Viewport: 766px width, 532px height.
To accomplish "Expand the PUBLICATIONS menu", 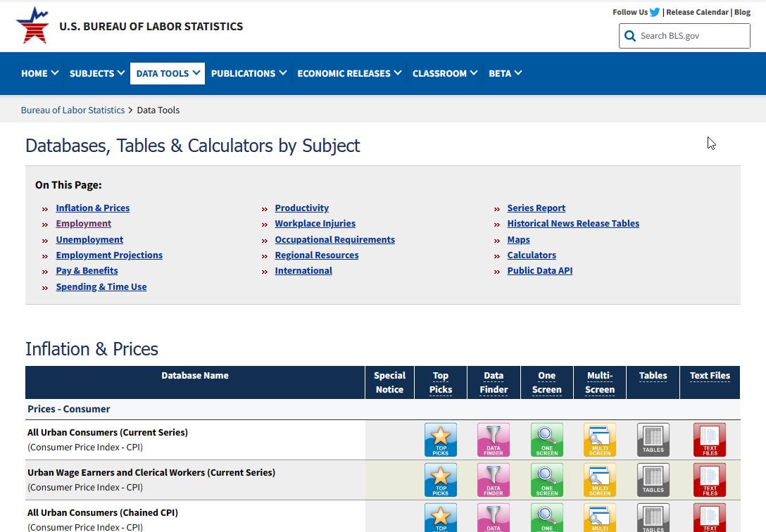I will (x=248, y=73).
